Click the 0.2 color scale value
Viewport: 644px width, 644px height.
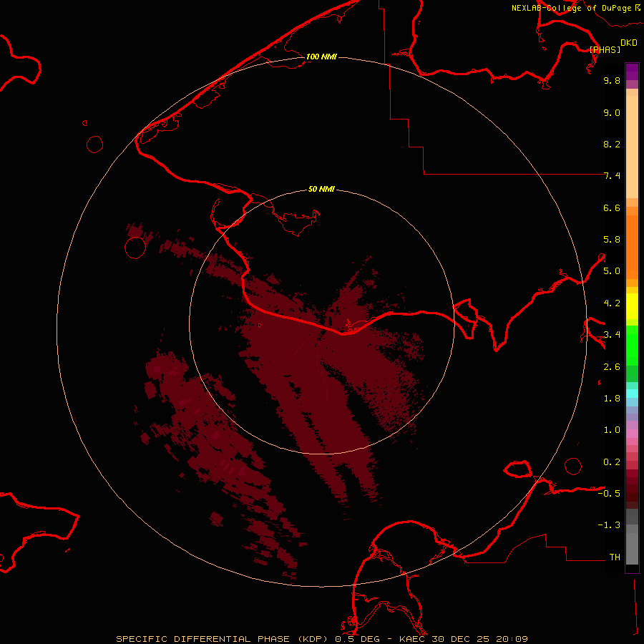612,462
